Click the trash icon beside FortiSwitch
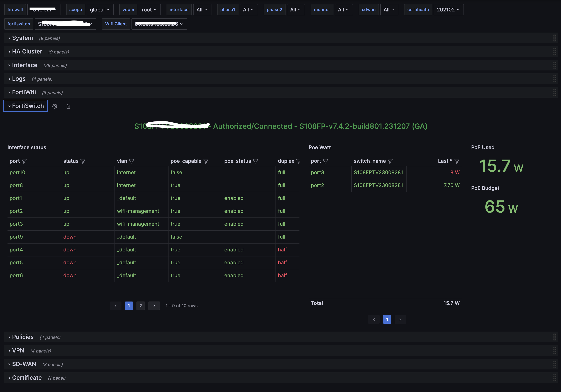The image size is (561, 392). point(68,106)
